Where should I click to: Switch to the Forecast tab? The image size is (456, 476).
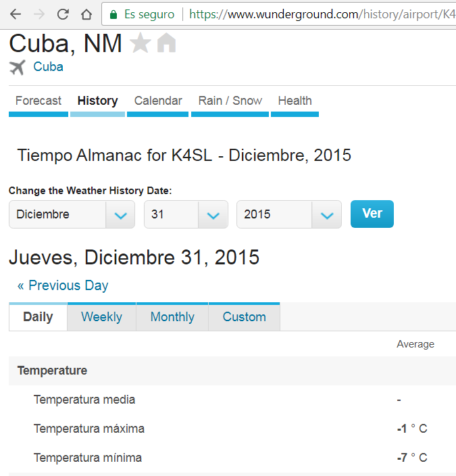click(x=39, y=101)
